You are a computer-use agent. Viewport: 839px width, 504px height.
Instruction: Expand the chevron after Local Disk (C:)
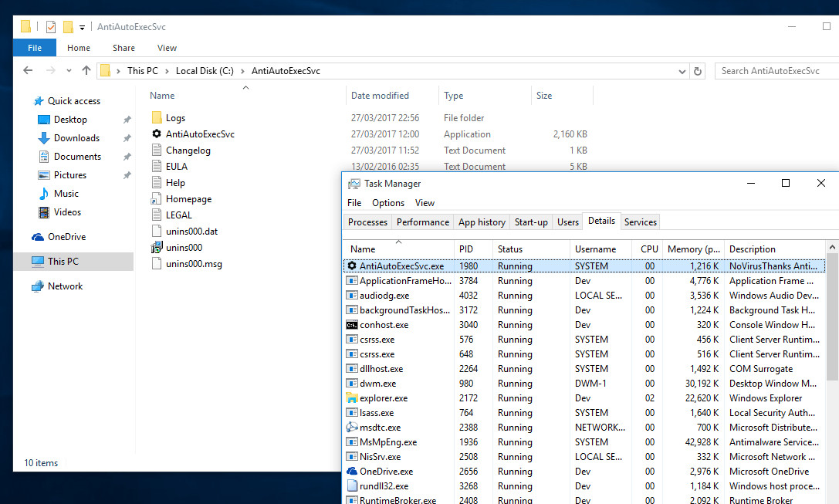point(242,71)
